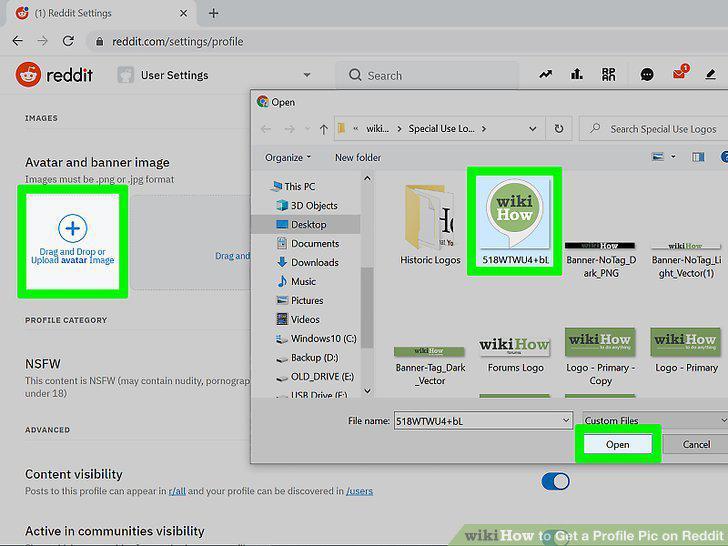Open the RPAN live icon

click(608, 74)
